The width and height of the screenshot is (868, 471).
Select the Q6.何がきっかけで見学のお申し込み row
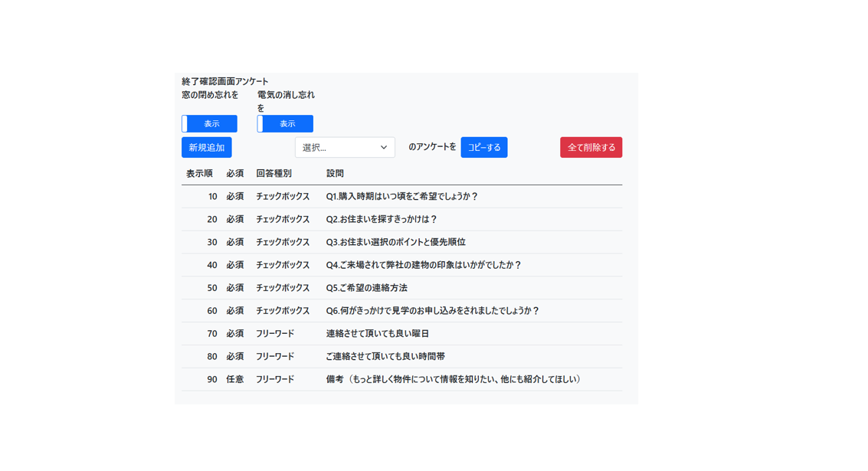pos(402,310)
